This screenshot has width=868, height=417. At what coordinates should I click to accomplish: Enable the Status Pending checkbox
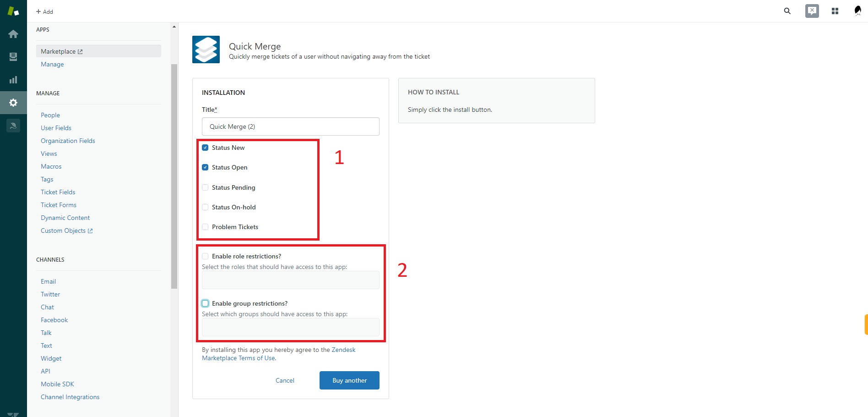point(205,187)
